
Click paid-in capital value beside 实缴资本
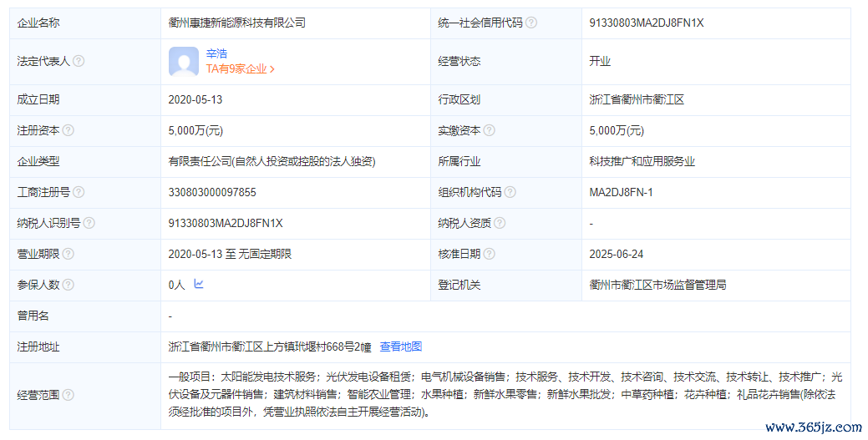point(617,130)
